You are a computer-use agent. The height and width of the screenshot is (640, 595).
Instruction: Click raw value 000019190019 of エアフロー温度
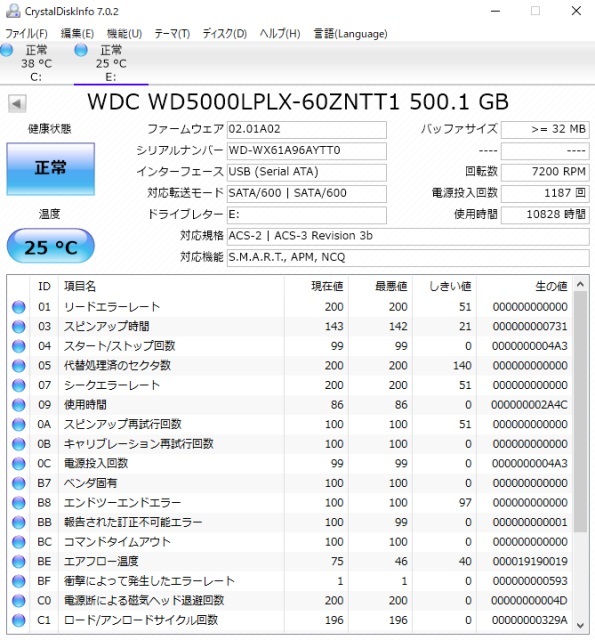(530, 562)
